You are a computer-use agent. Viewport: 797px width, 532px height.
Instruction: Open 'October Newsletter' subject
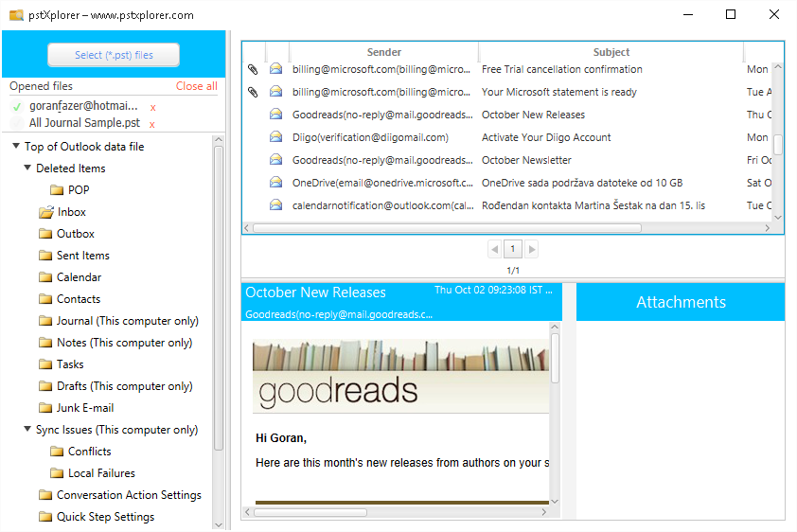point(526,160)
